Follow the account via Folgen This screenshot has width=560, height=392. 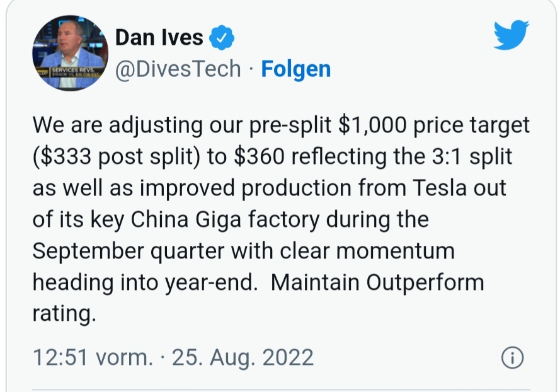295,69
